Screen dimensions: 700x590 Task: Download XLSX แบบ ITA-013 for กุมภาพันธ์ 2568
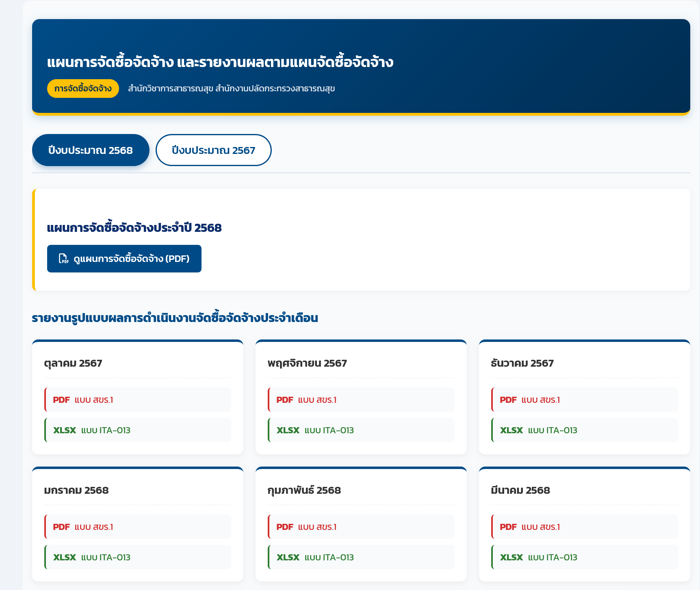[x=361, y=557]
